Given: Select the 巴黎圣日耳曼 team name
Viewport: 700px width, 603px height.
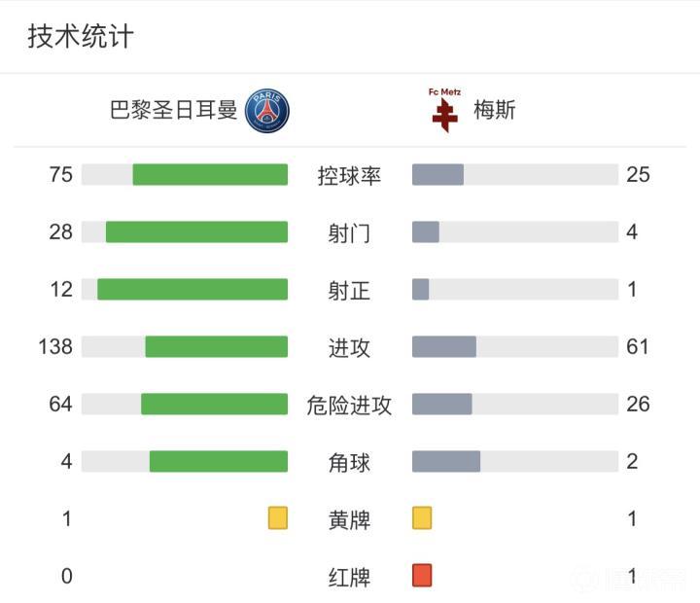Looking at the screenshot, I should (174, 110).
